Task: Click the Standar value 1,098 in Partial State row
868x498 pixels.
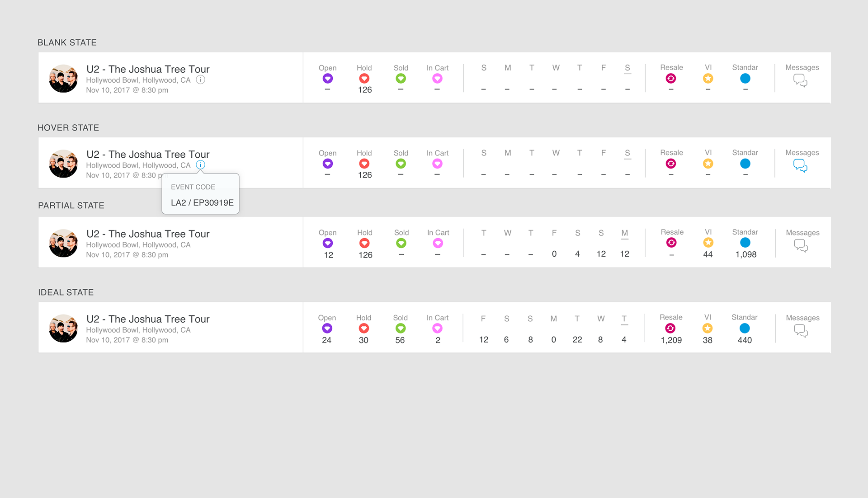Action: click(x=746, y=254)
